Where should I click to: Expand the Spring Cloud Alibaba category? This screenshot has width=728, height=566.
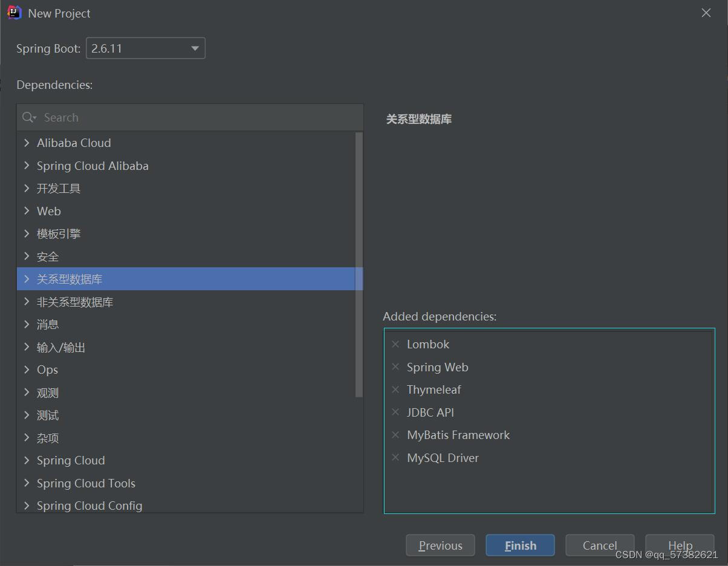pos(27,166)
